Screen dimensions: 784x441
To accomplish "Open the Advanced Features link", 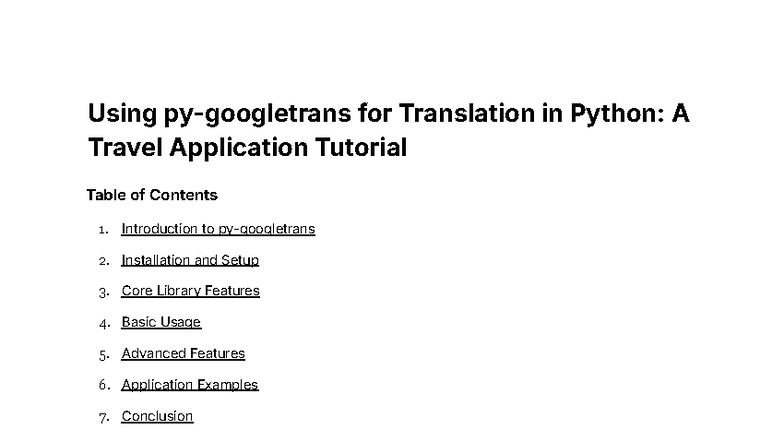I will click(183, 354).
